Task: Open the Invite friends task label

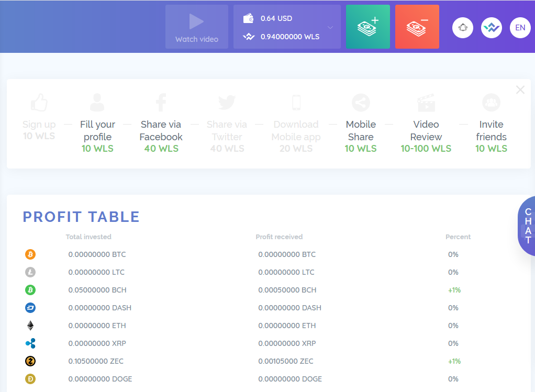Action: (492, 131)
